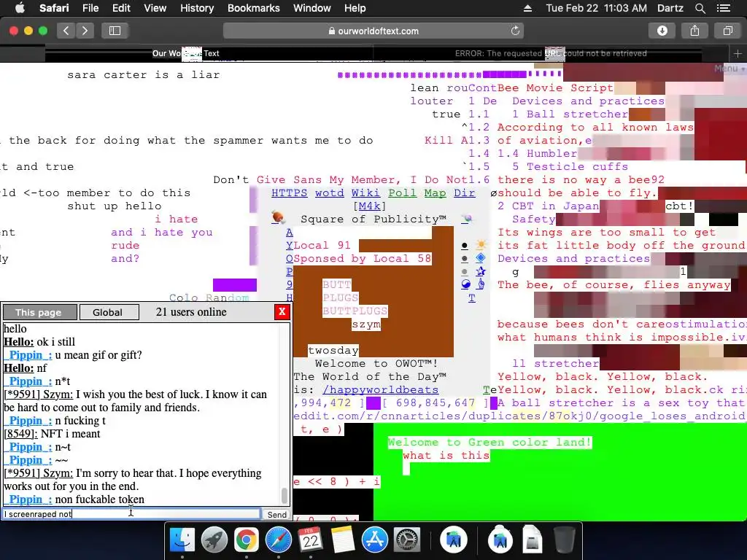Screen dimensions: 747x560
Task: Open the /happyworldbeats world link
Action: [x=380, y=389]
